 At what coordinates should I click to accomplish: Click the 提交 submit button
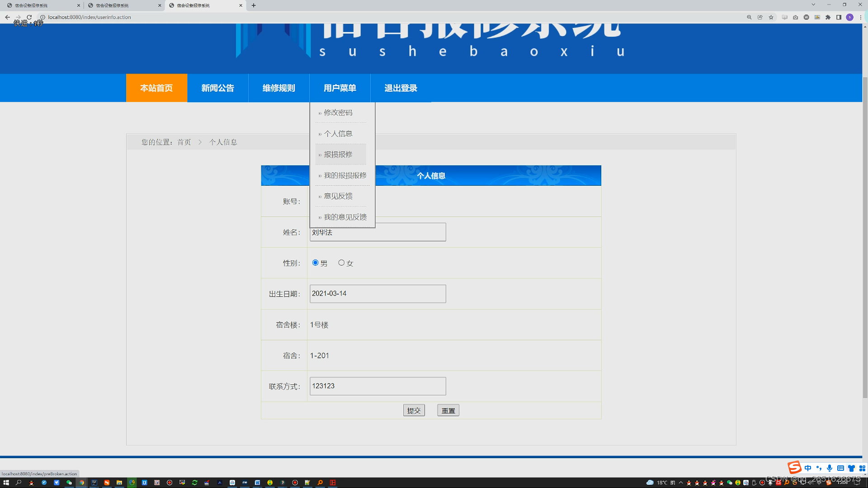[x=414, y=410]
